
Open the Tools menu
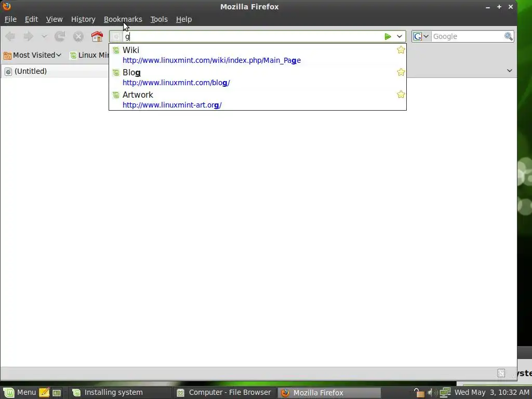pos(159,19)
